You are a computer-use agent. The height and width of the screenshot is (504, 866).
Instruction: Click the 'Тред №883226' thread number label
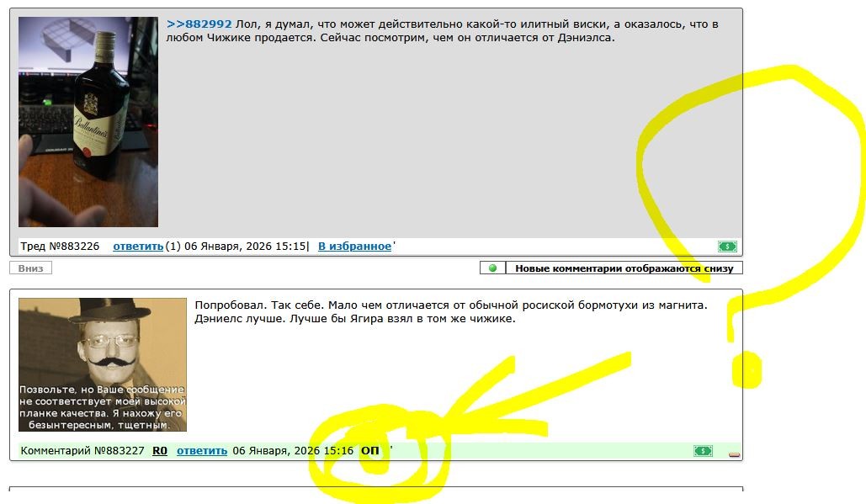click(61, 247)
